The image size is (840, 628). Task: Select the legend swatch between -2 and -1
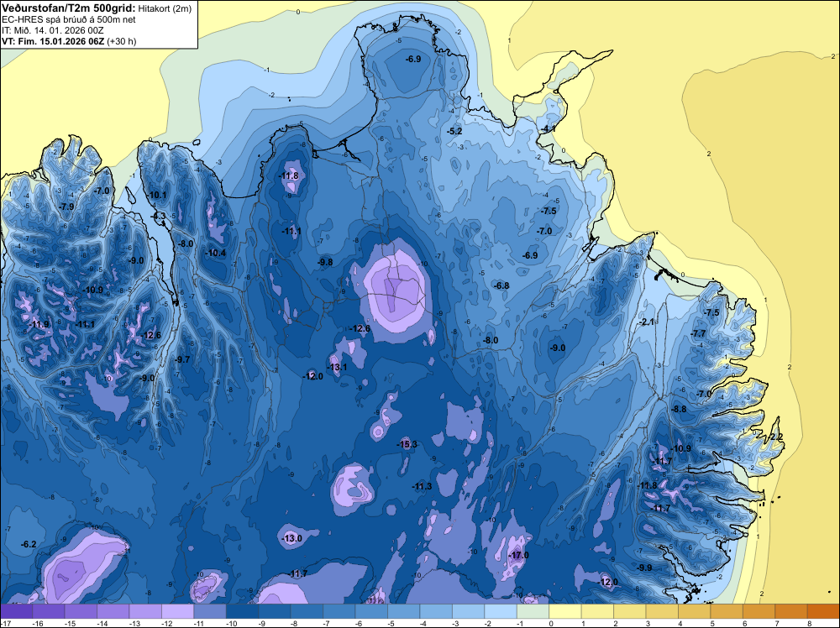coord(501,611)
